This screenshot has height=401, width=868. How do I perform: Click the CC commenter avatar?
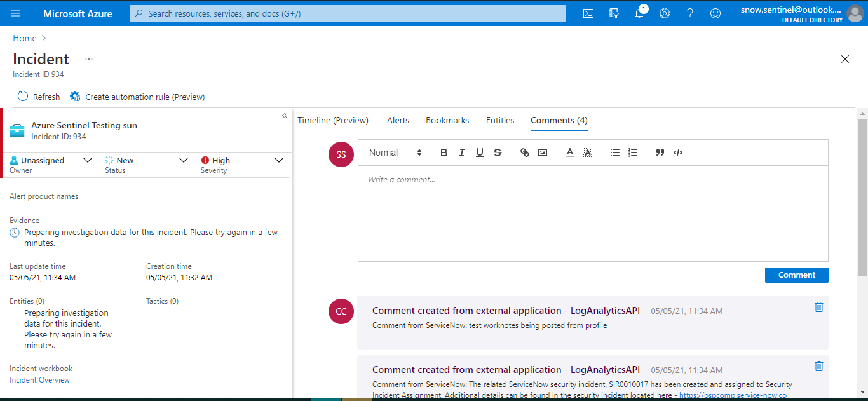click(341, 311)
